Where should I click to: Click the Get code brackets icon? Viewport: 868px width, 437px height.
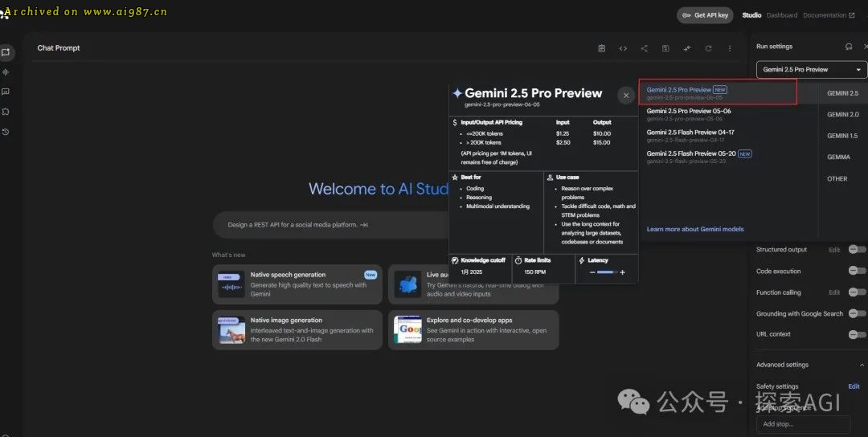[623, 49]
